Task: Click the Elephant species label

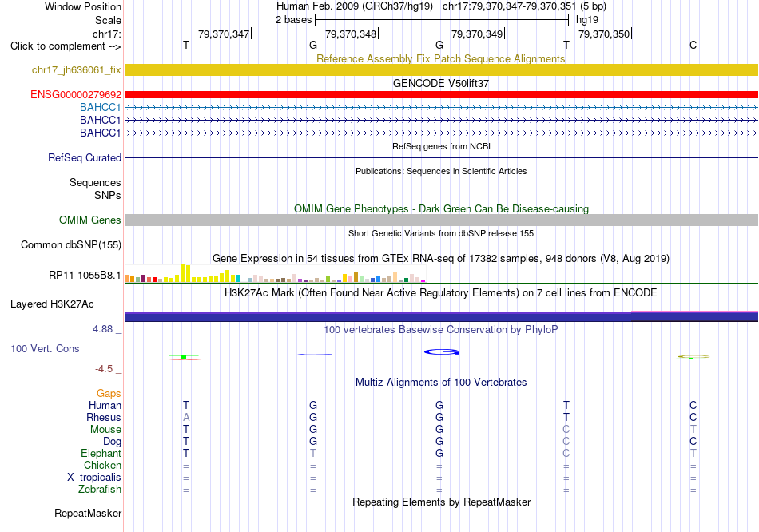Action: (101, 453)
